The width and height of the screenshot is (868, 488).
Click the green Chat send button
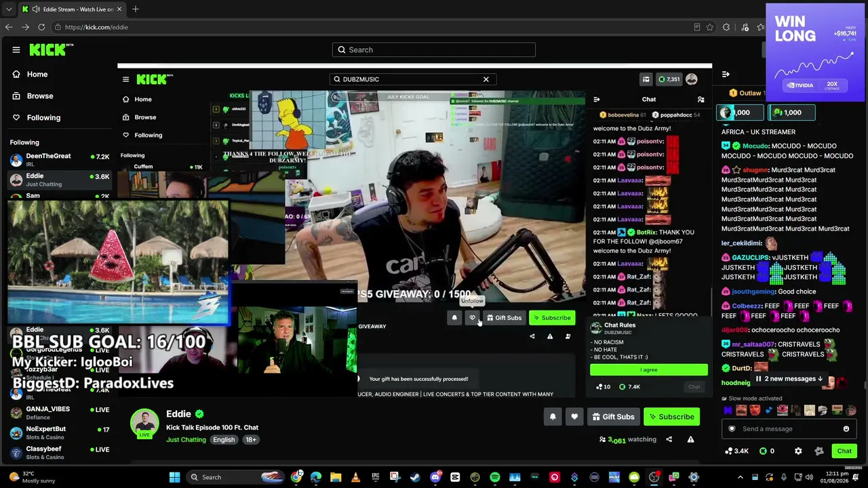click(844, 451)
